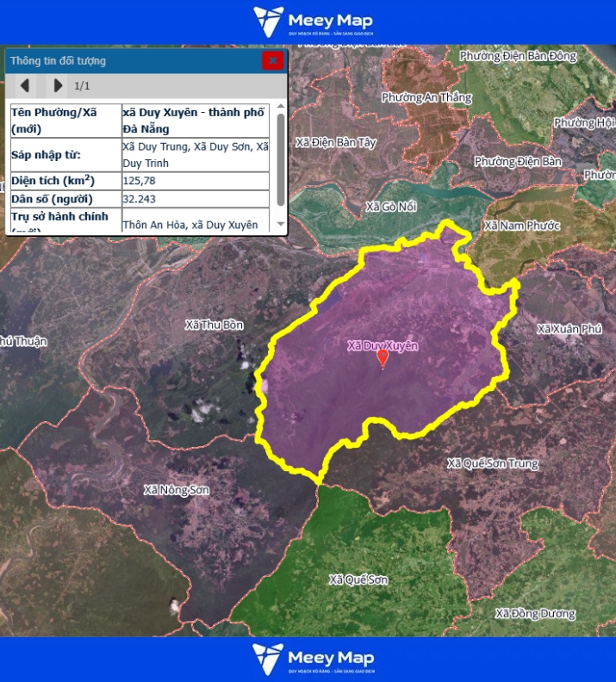Click the Xã Đồng Dương map label
Image resolution: width=616 pixels, height=682 pixels.
coord(535,614)
